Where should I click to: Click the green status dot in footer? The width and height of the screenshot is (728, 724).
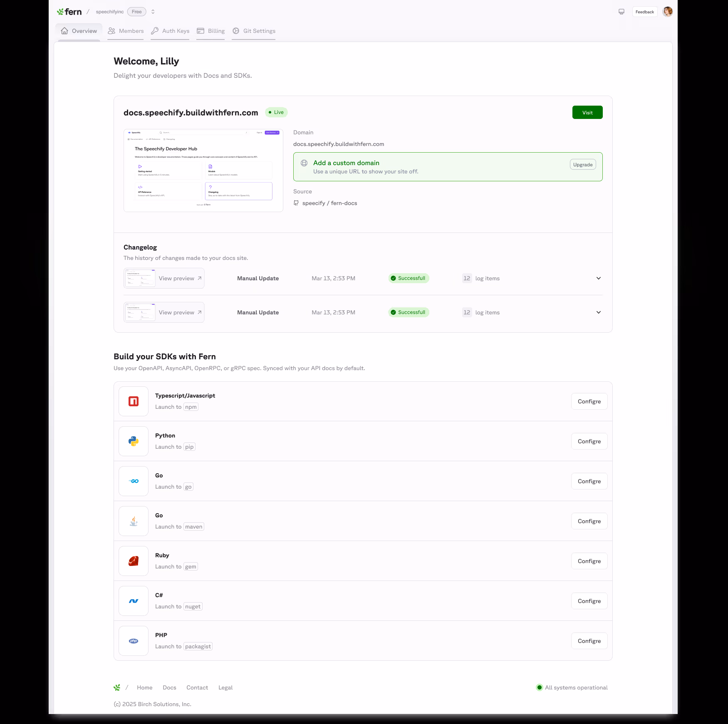pos(540,687)
